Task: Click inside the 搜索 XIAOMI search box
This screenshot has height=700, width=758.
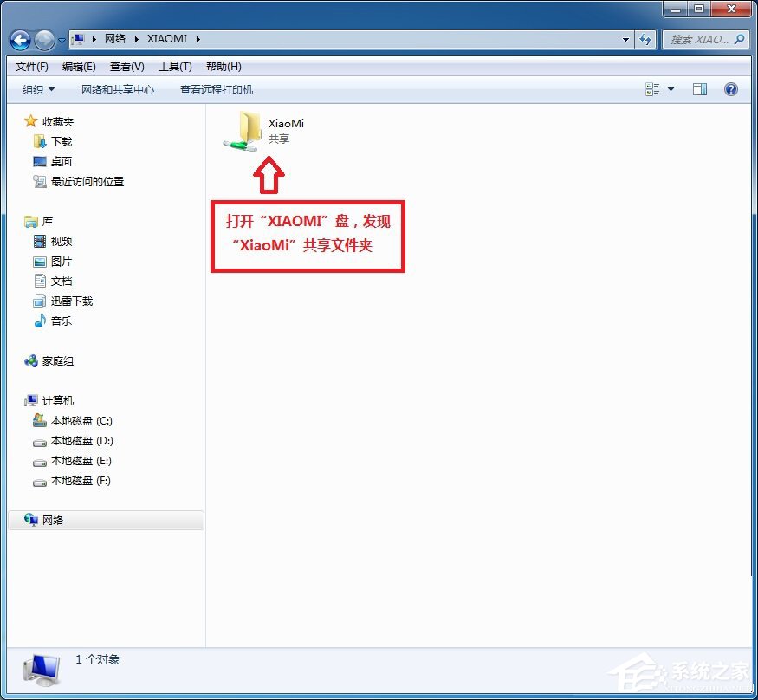Action: (x=703, y=39)
